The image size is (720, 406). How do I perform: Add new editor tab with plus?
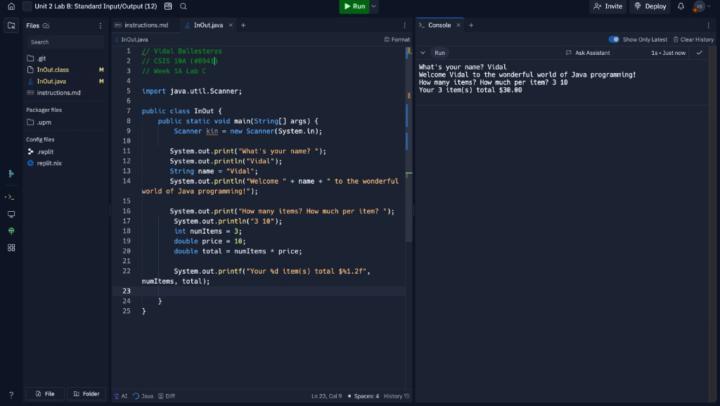(x=243, y=25)
